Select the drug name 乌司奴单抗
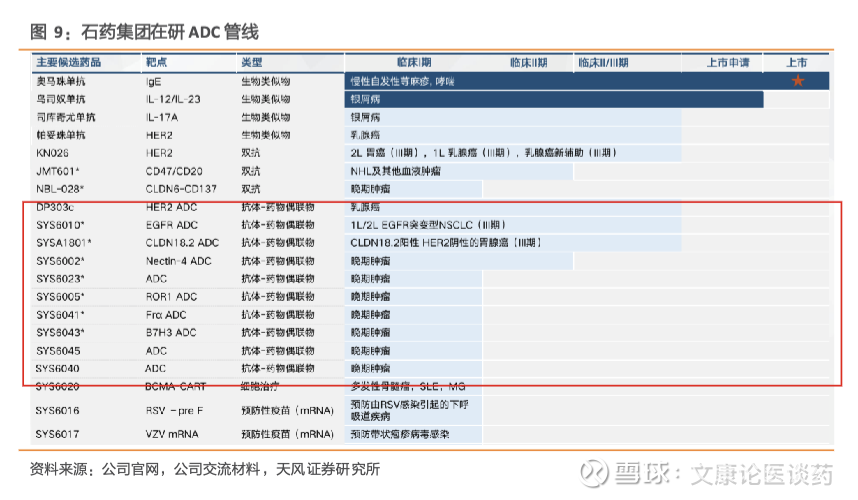This screenshot has width=858, height=500. pyautogui.click(x=61, y=99)
